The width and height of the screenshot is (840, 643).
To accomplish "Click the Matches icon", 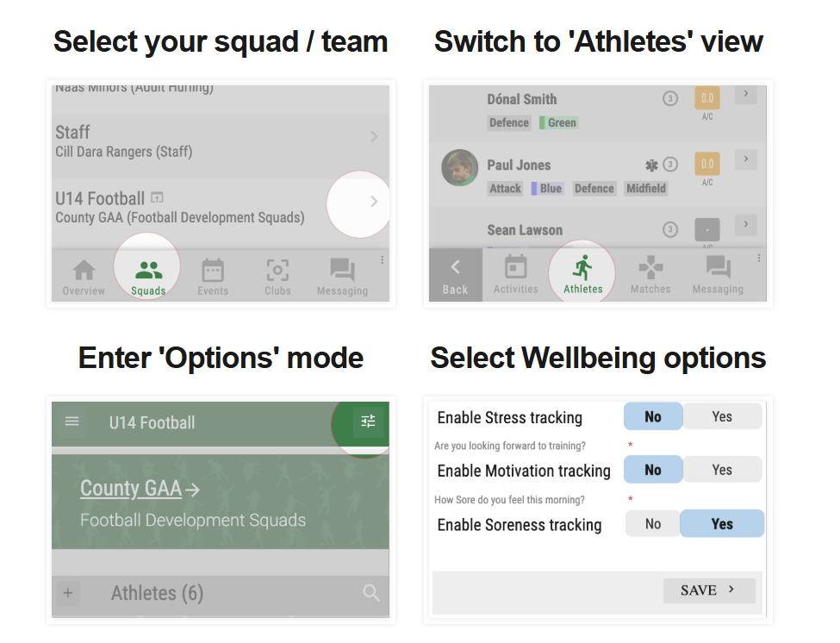I will (650, 267).
